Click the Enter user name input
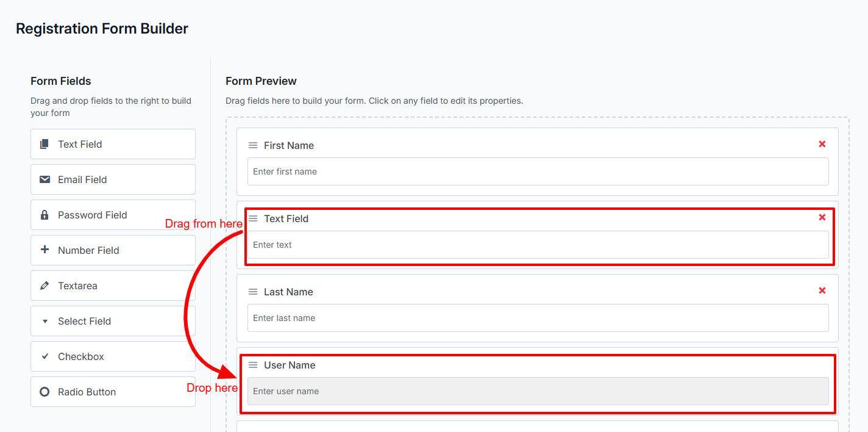The image size is (868, 432). pos(538,391)
